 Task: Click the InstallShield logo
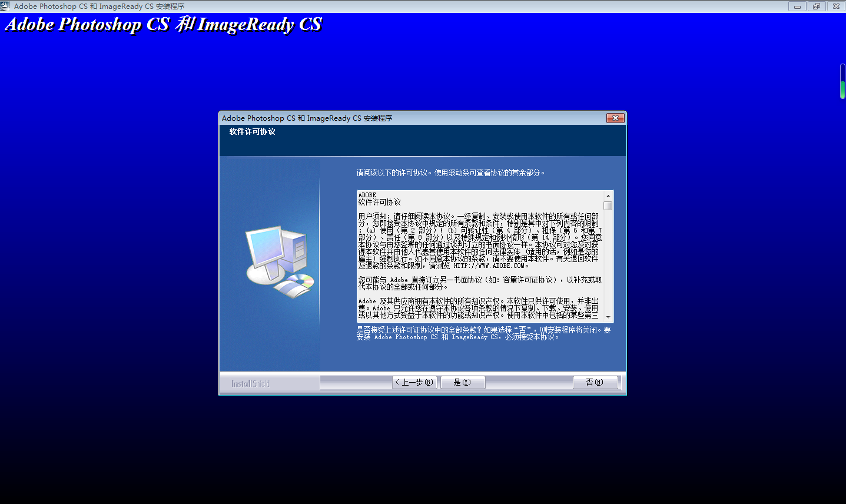point(250,383)
